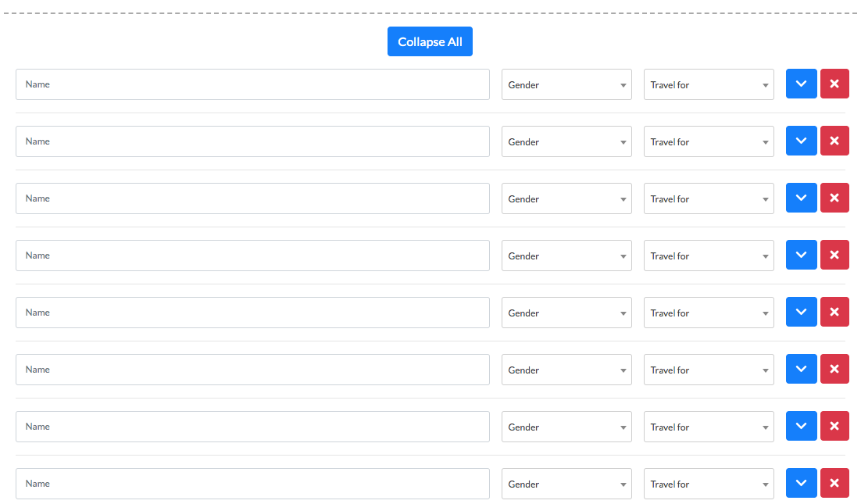This screenshot has width=861, height=504.
Task: Click the third row's Name input
Action: 252,198
